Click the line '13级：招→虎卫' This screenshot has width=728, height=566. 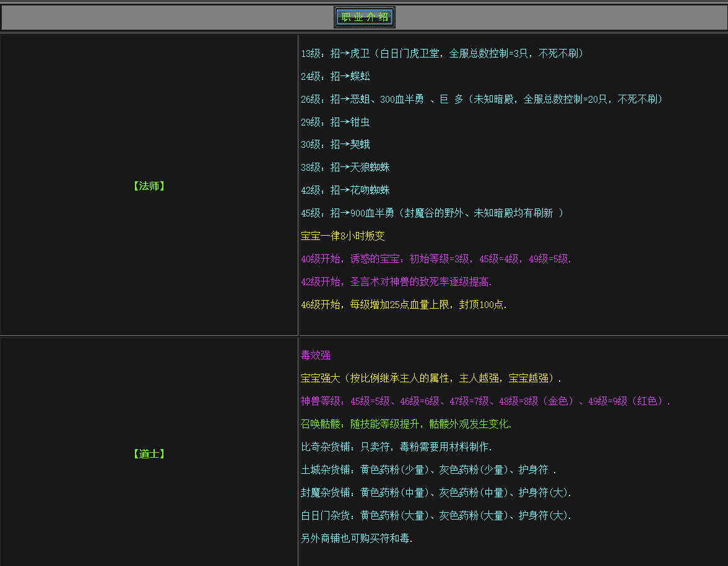coord(442,53)
